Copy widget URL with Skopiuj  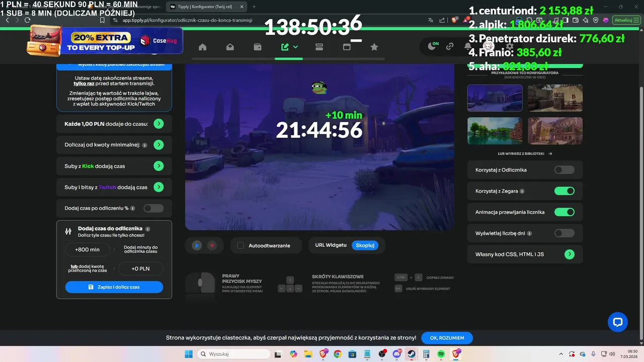(x=365, y=245)
